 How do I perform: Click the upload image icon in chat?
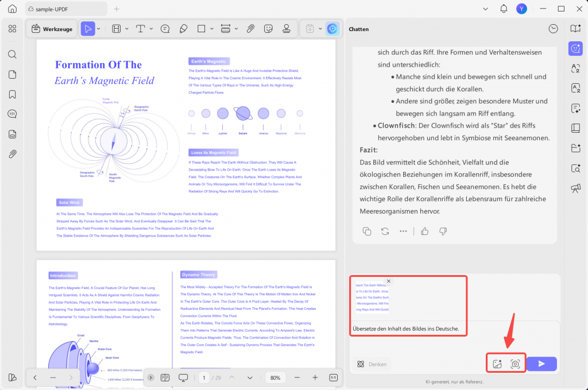point(497,364)
